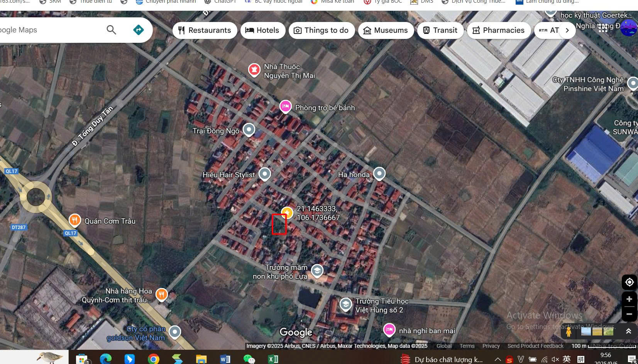638x364 pixels.
Task: Open Excel from the taskbar
Action: [273, 359]
